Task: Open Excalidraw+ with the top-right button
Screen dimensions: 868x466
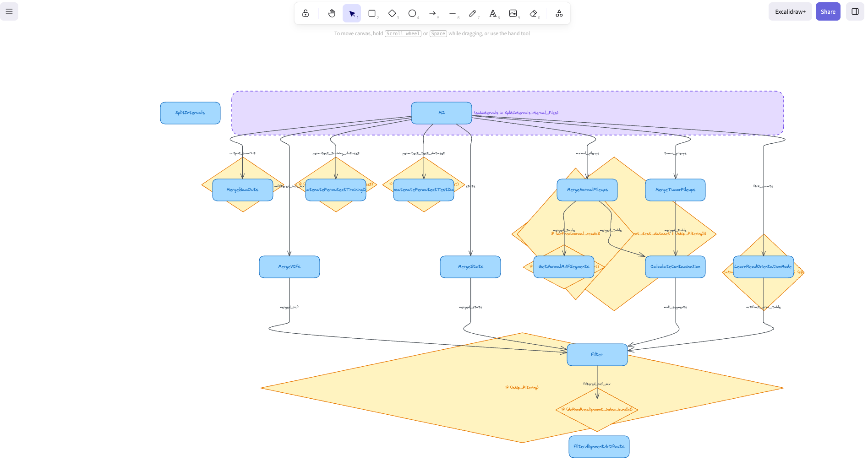Action: click(790, 11)
